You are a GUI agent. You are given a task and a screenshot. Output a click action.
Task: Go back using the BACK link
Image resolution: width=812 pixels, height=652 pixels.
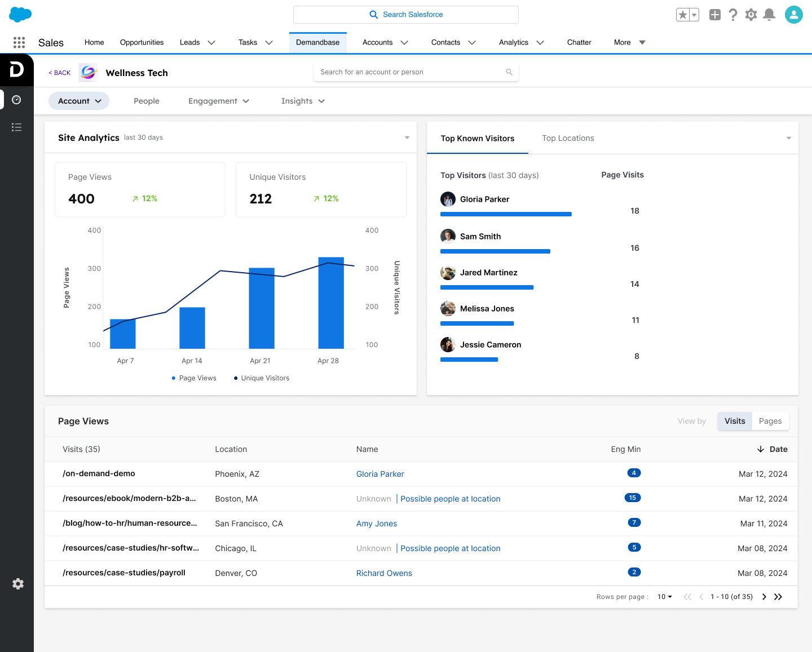(60, 73)
